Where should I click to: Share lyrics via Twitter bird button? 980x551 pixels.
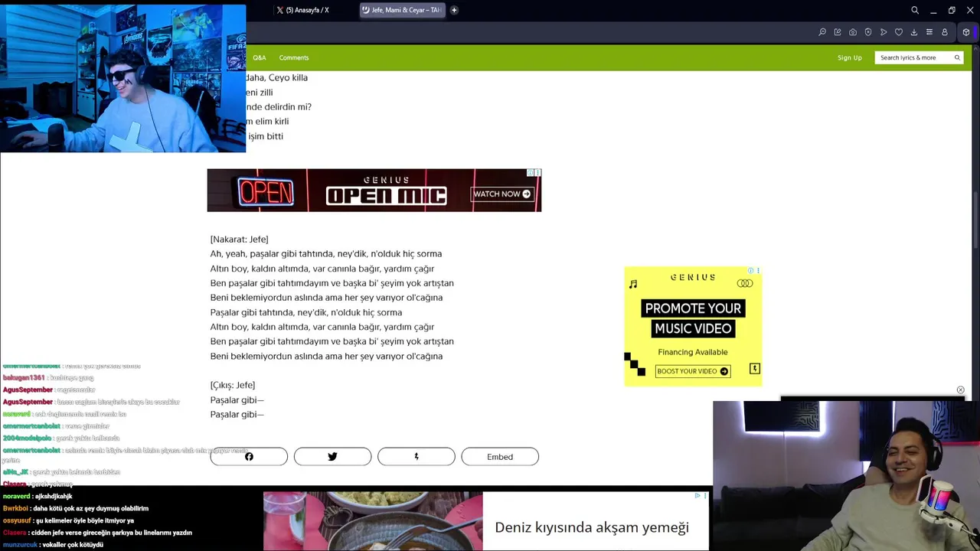coord(332,457)
